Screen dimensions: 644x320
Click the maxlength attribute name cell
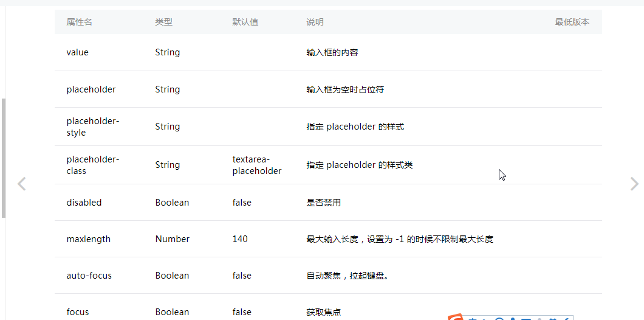pos(88,239)
